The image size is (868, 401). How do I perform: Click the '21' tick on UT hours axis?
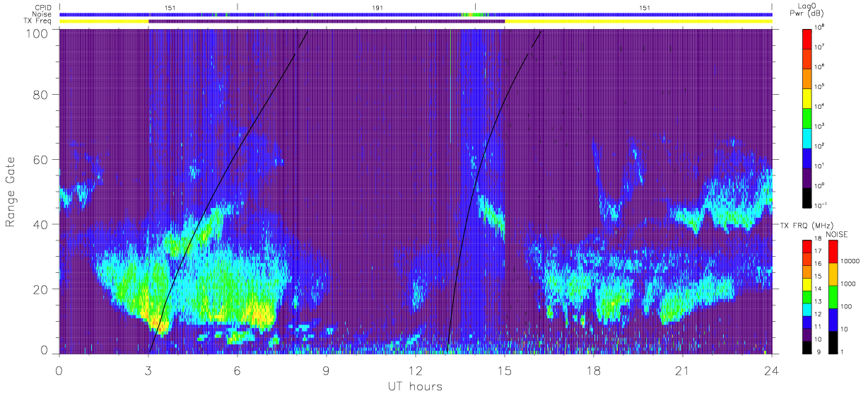[683, 371]
